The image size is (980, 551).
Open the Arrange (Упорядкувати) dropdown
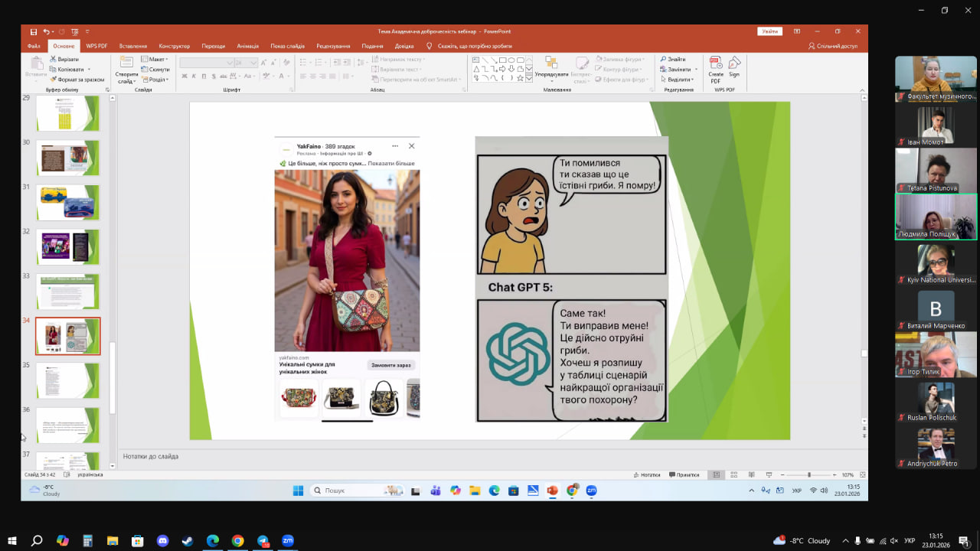[551, 68]
